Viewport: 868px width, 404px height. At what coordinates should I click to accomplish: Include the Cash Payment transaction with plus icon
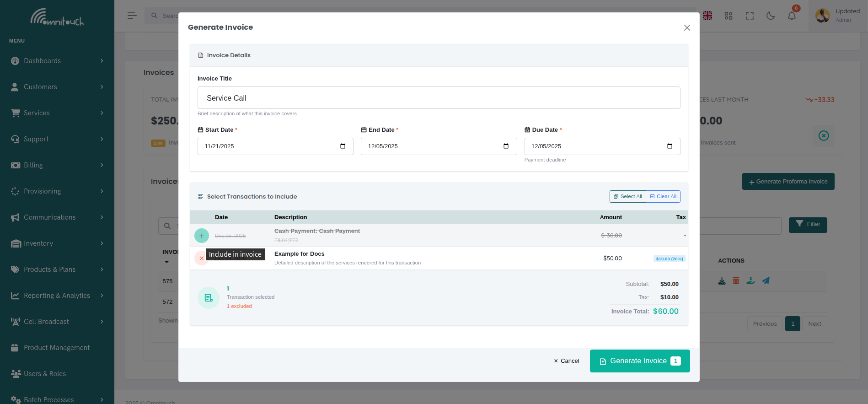(201, 236)
